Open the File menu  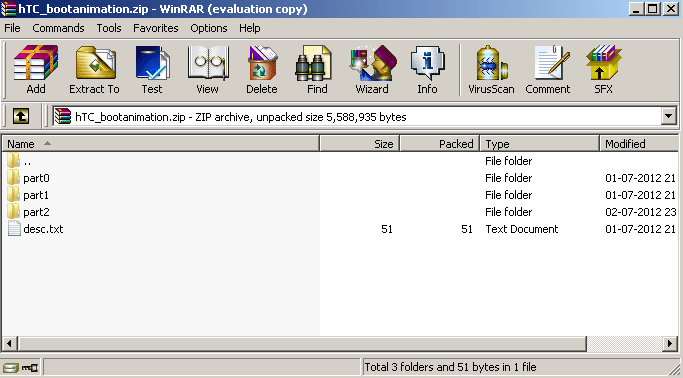click(12, 28)
